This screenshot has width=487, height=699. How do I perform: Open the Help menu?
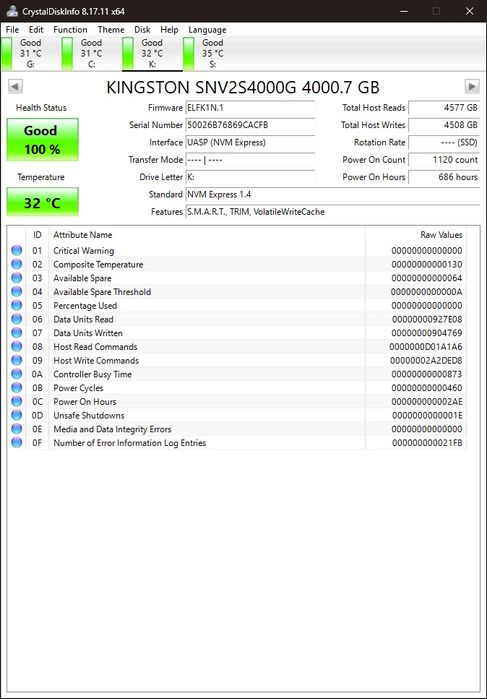click(169, 29)
